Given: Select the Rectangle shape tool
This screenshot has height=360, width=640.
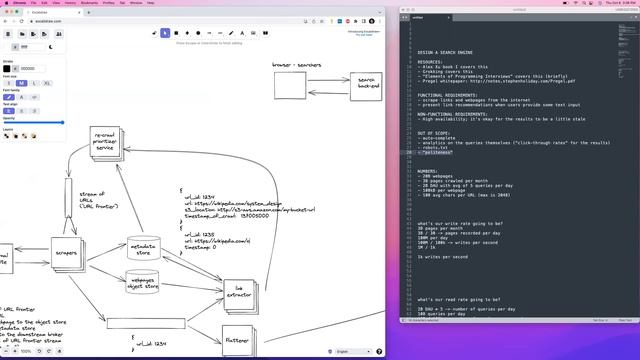Looking at the screenshot, I should point(176,33).
